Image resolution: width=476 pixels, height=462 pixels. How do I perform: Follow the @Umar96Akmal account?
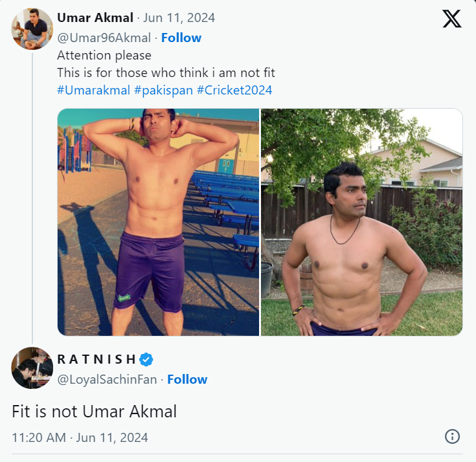point(181,38)
